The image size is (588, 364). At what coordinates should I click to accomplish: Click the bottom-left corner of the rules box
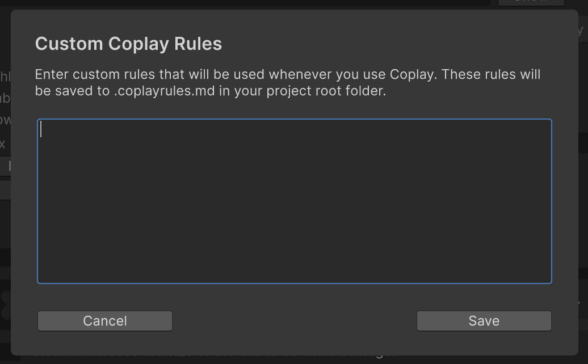[x=40, y=280]
